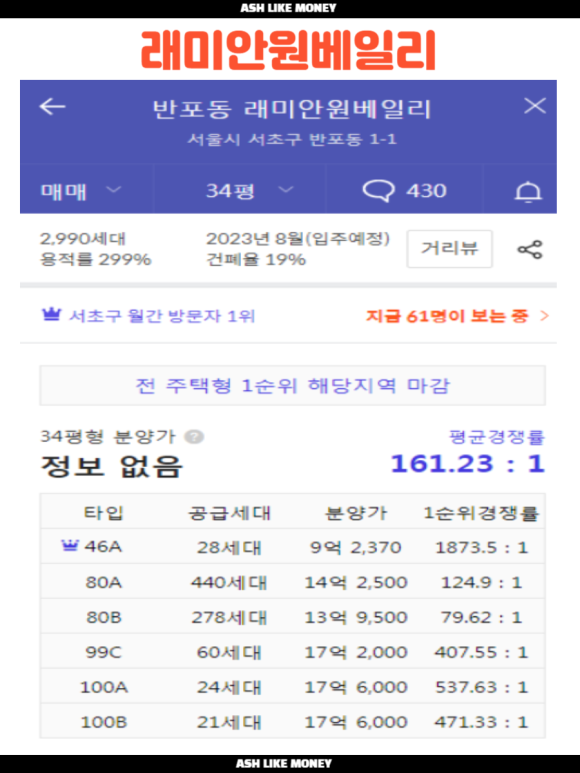Select the 80A type cell

tap(103, 582)
